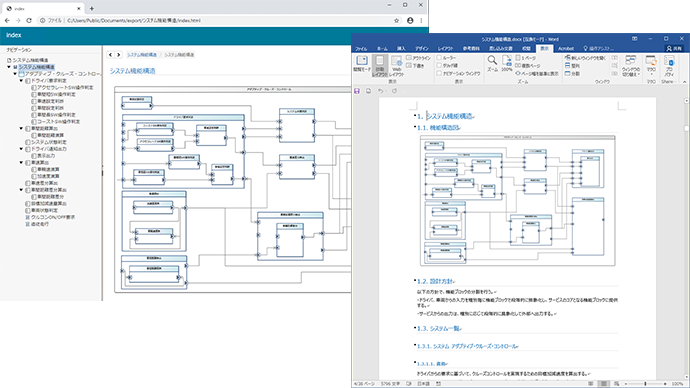Open Chrome three-dot menu
690x388 pixels.
tap(421, 20)
